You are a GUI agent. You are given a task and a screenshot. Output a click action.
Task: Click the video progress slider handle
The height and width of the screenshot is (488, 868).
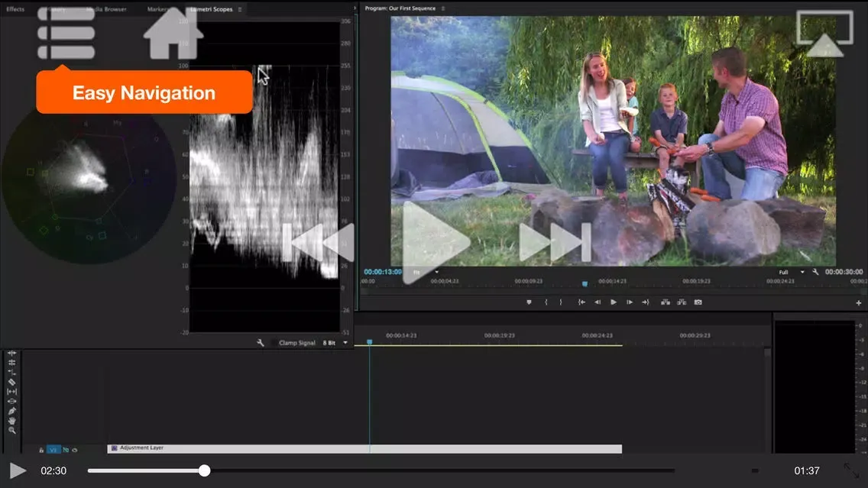204,471
